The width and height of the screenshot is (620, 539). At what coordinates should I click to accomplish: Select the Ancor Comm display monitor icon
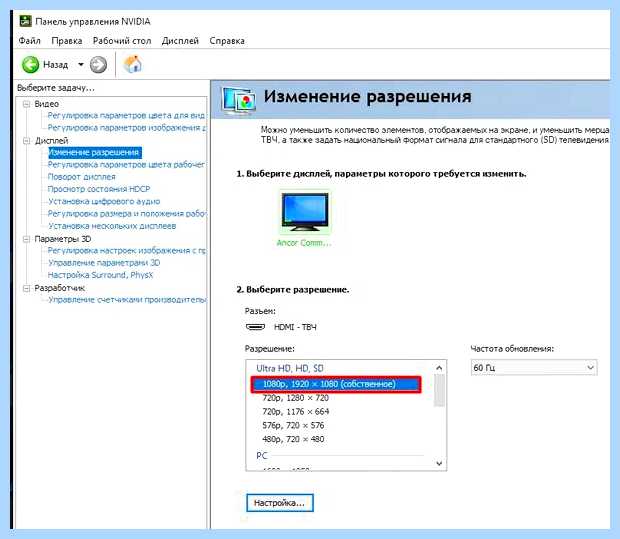click(305, 212)
